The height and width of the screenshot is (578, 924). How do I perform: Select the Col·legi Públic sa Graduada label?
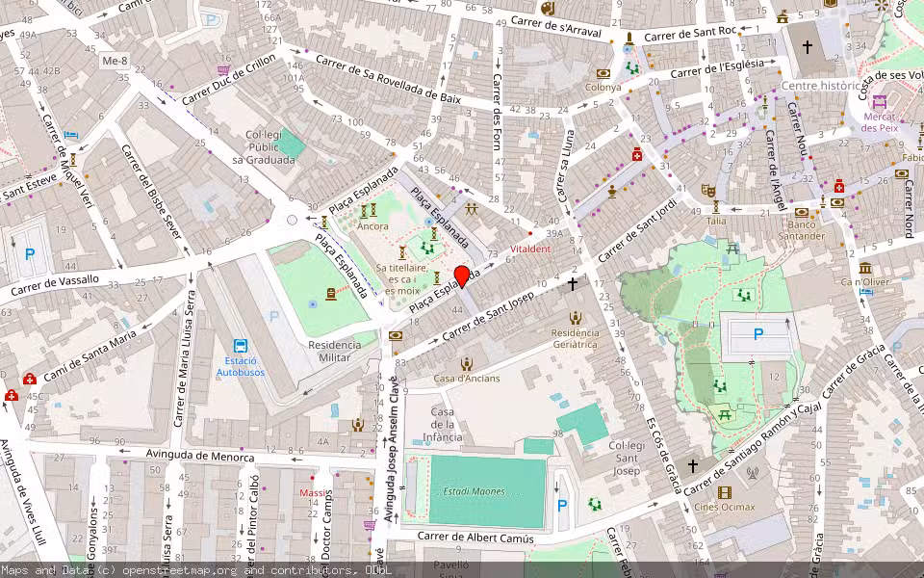point(264,146)
